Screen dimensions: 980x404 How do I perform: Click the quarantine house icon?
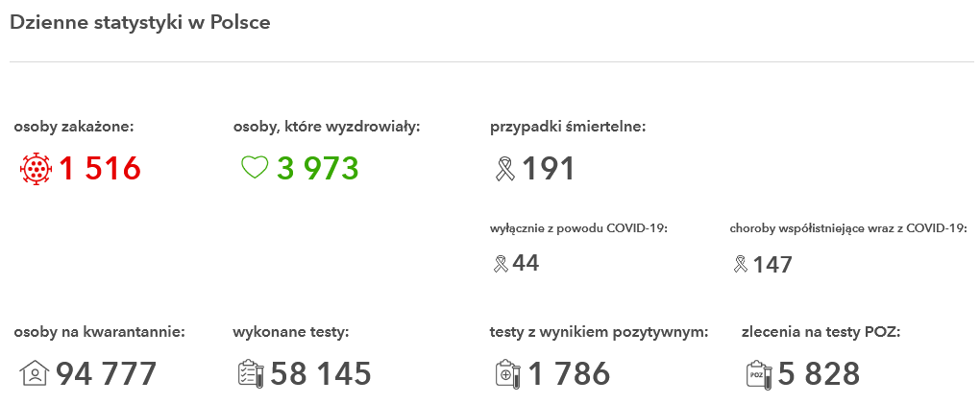point(35,373)
